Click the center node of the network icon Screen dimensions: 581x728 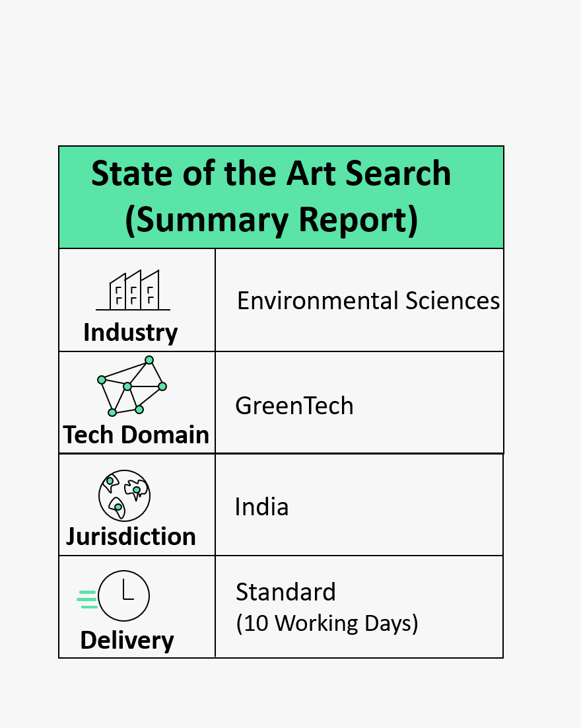(x=127, y=386)
